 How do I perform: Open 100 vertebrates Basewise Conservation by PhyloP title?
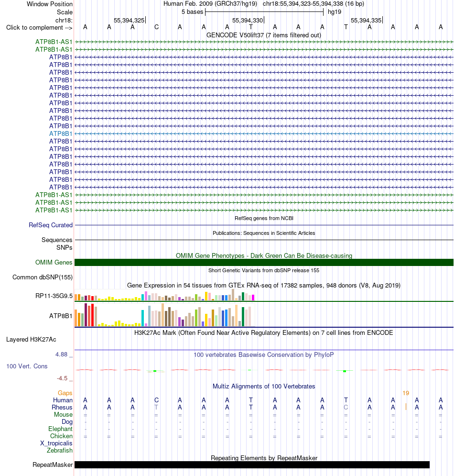[x=263, y=354]
